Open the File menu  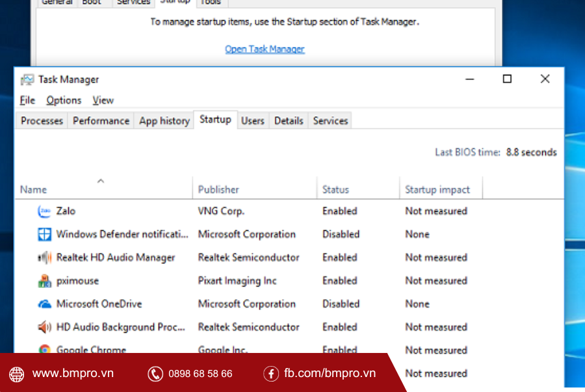27,100
